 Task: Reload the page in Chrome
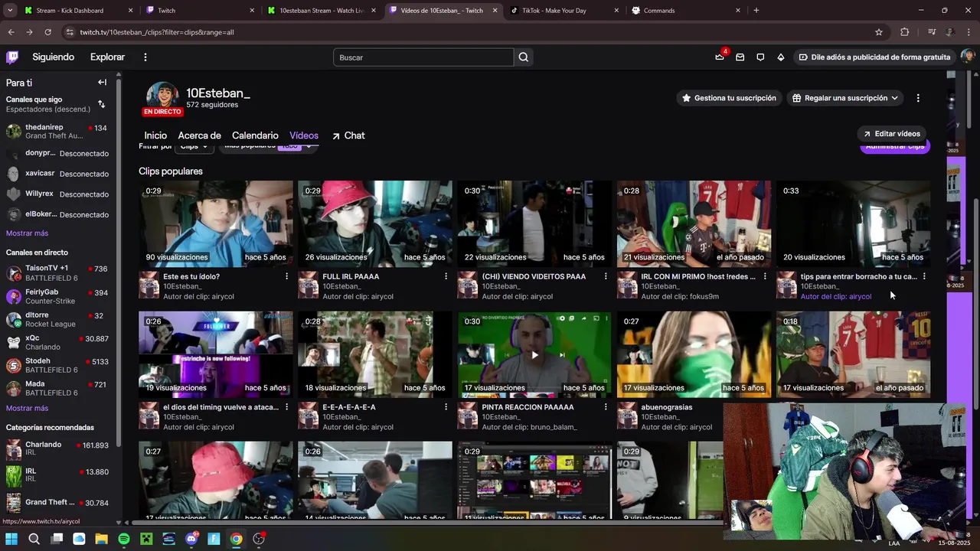click(47, 32)
